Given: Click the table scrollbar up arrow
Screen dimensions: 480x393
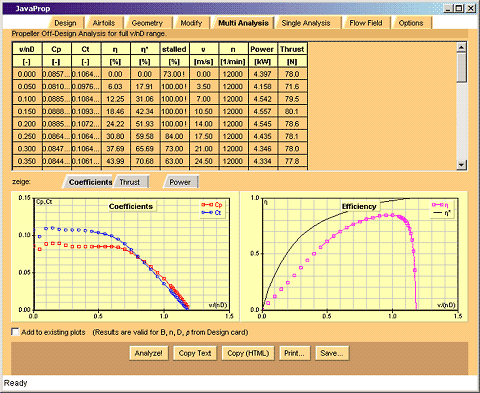Looking at the screenshot, I should coord(461,48).
